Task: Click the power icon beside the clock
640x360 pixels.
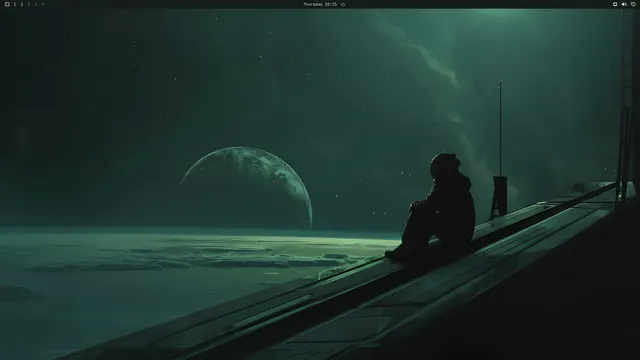Action: pos(343,4)
